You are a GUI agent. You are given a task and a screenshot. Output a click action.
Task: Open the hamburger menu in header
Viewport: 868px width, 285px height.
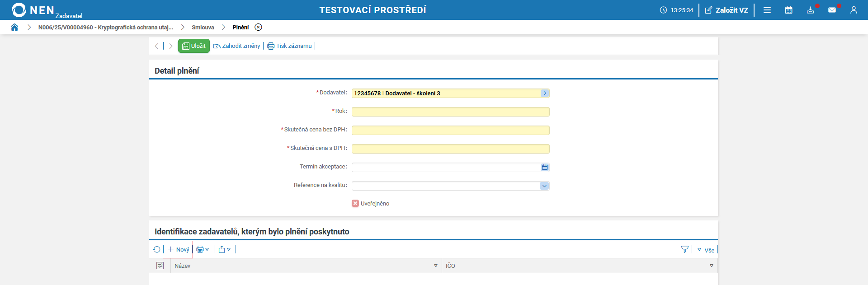coord(767,10)
